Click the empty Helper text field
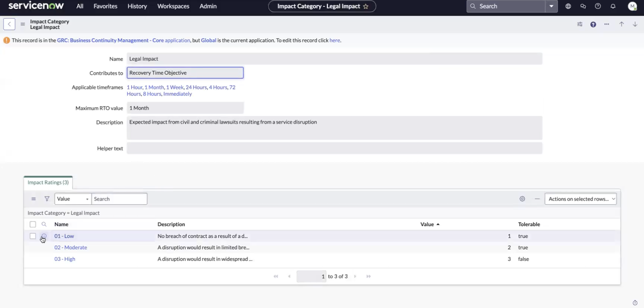The width and height of the screenshot is (644, 308). 334,148
